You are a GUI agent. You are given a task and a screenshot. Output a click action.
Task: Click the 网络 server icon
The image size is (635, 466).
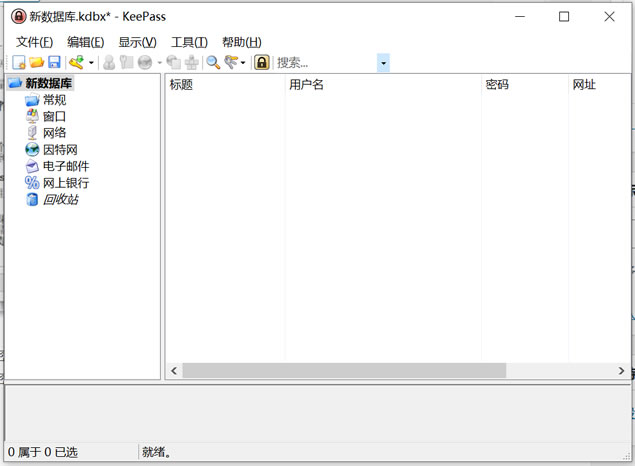(x=32, y=133)
